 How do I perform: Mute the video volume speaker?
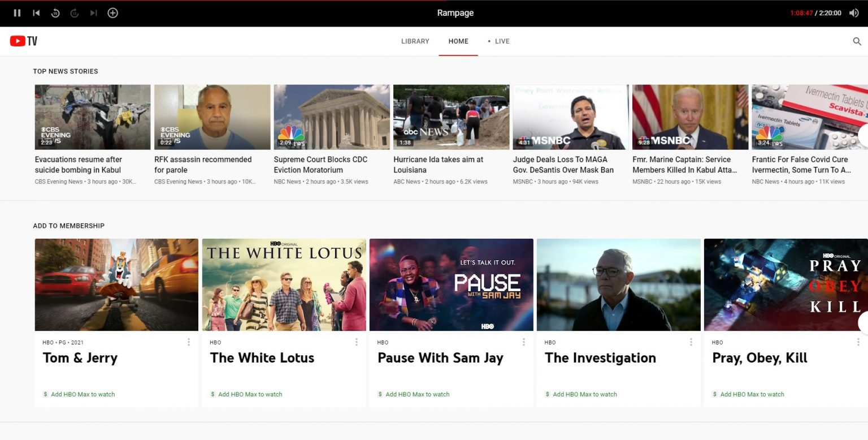pos(854,12)
